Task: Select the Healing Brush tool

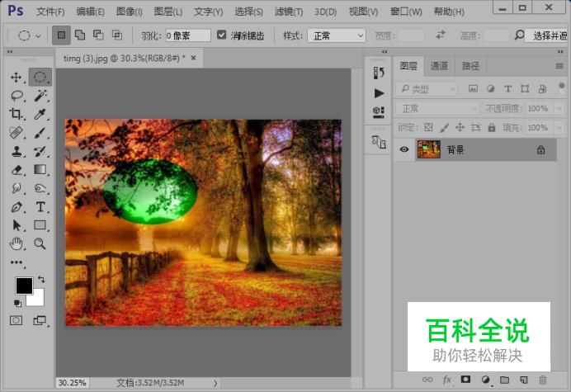Action: (x=16, y=133)
